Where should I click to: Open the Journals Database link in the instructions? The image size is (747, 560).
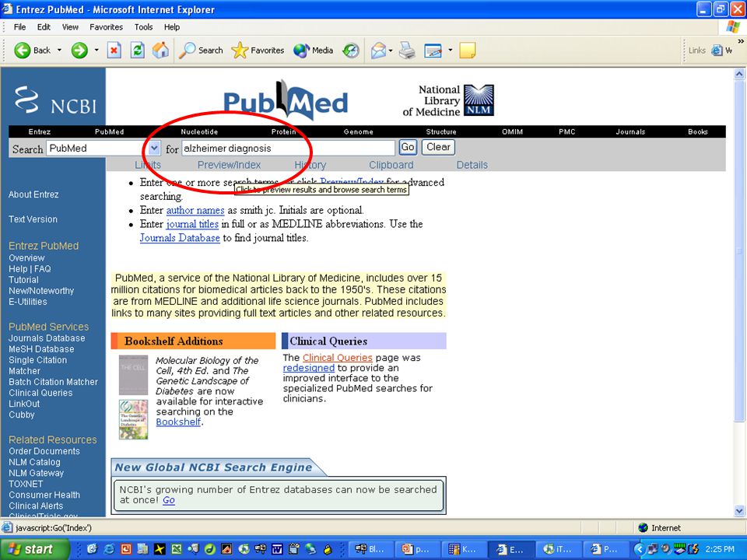[x=180, y=238]
